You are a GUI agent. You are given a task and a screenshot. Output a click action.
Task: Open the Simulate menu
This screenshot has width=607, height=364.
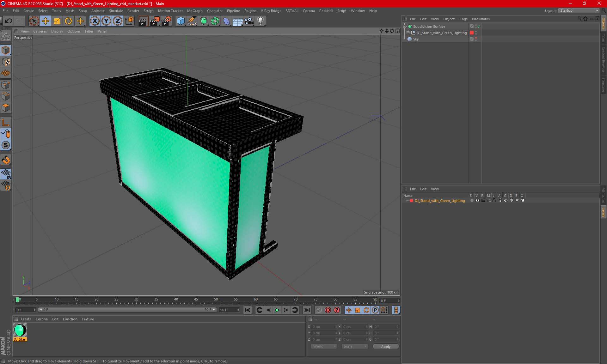tap(116, 11)
